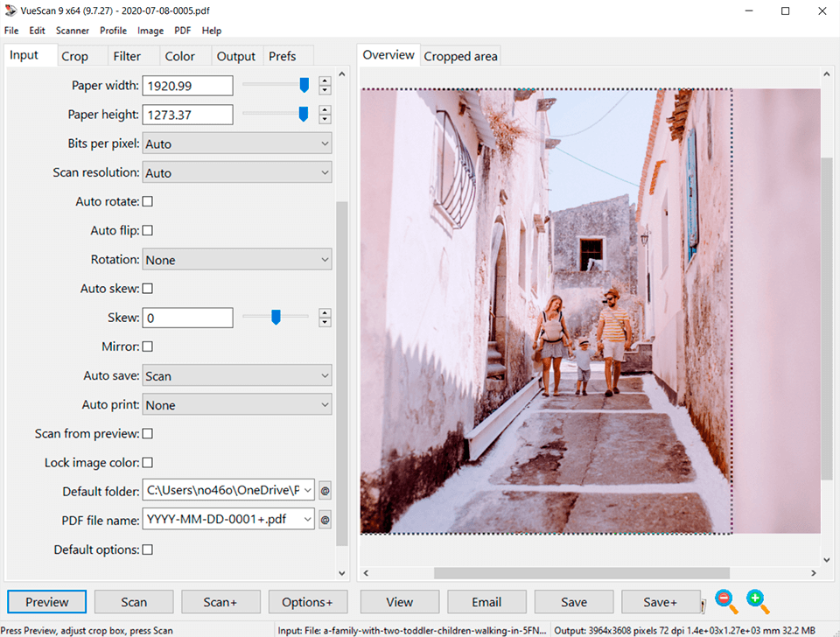840x637 pixels.
Task: Switch to the Cropped area tab
Action: 460,55
